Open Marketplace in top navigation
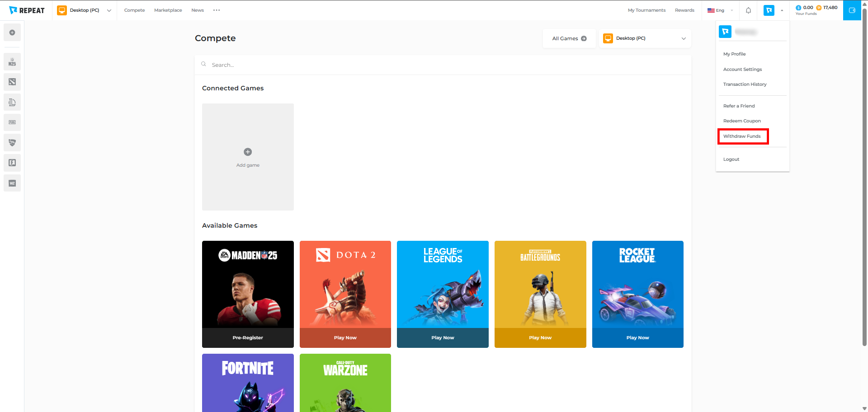The height and width of the screenshot is (412, 868). tap(168, 10)
